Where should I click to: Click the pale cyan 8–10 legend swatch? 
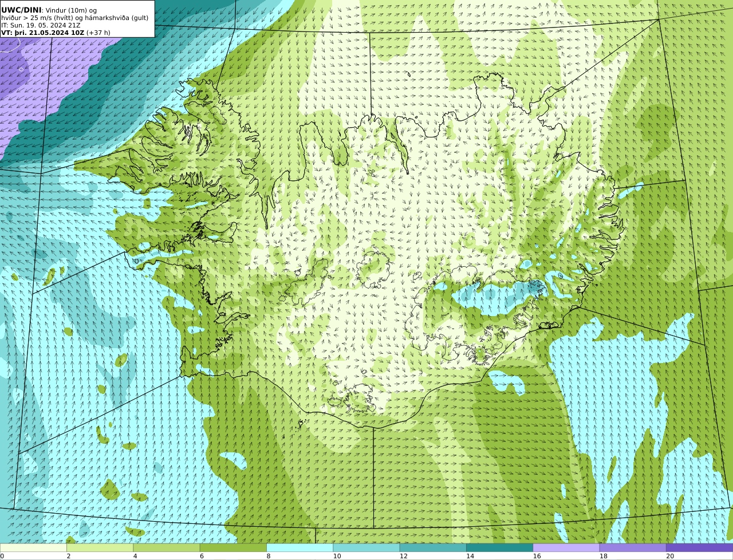click(x=299, y=547)
